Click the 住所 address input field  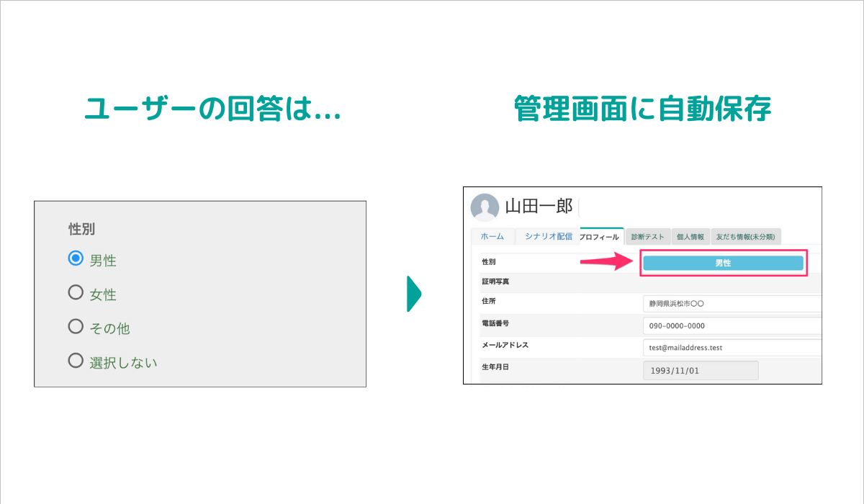coord(732,304)
